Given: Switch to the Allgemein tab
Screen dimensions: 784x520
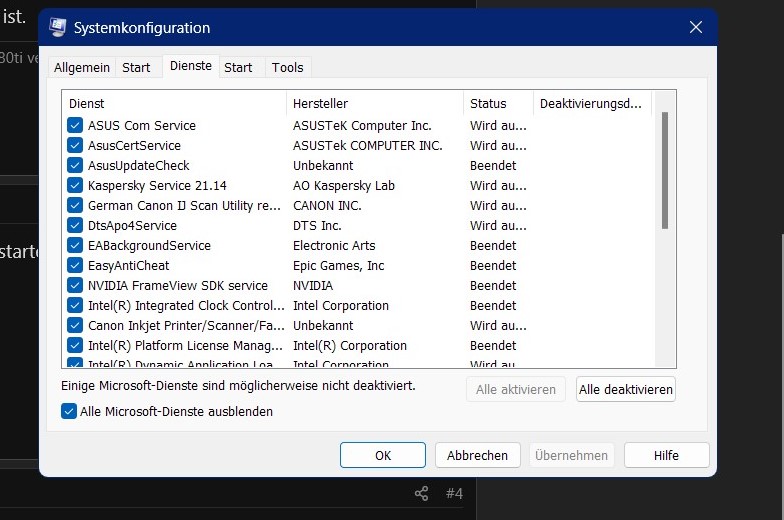Looking at the screenshot, I should (82, 68).
